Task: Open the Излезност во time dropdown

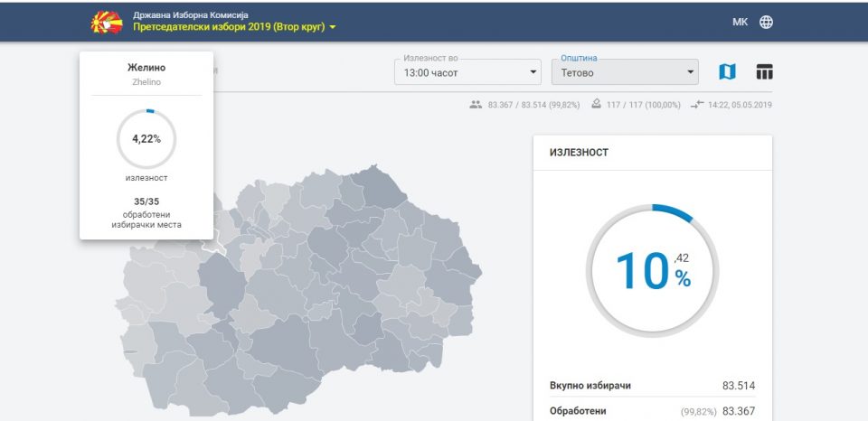Action: pyautogui.click(x=467, y=72)
